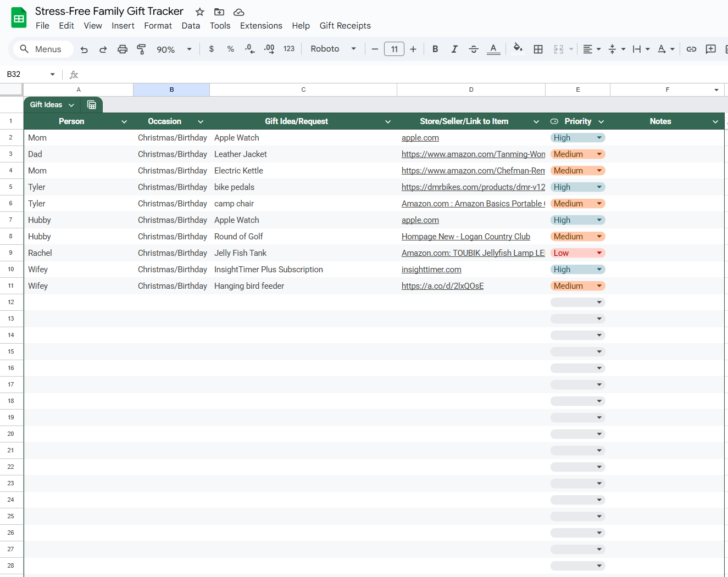Click the add comment icon
Viewport: 728px width, 577px height.
point(710,49)
